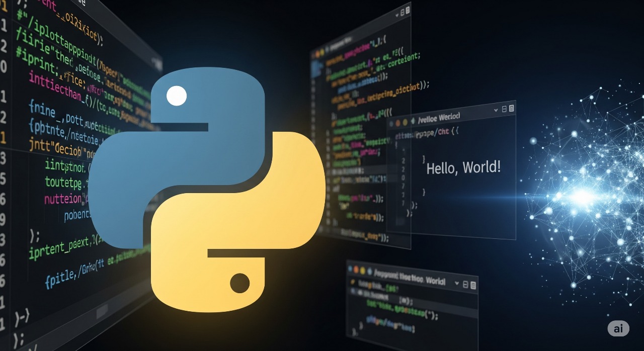The height and width of the screenshot is (351, 644).
Task: Click the "Hello, World!" text
Action: click(463, 167)
